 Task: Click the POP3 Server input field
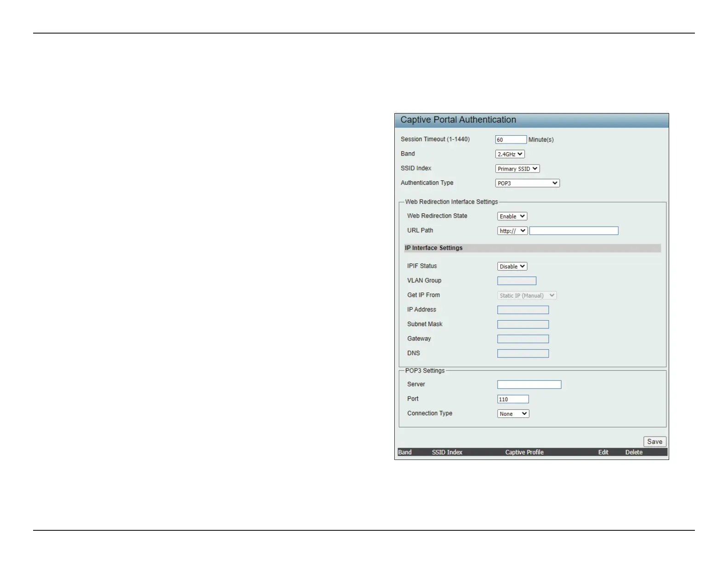[529, 385]
